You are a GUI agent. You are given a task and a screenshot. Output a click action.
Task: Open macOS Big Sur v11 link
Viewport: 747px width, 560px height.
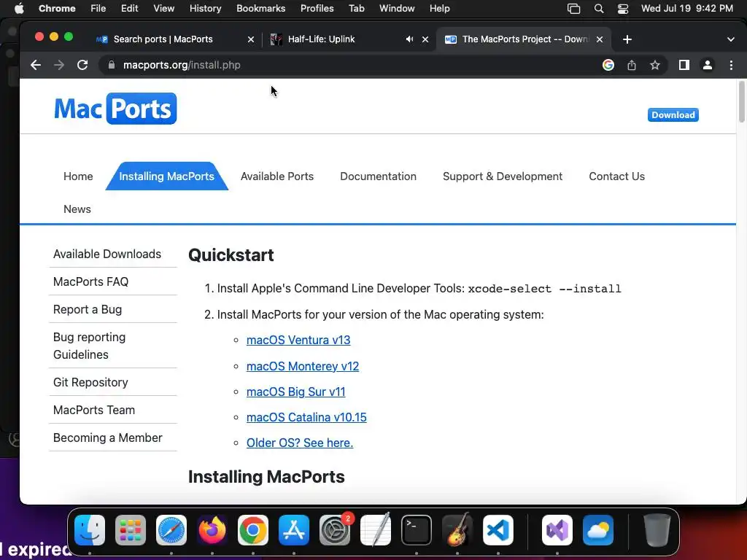[296, 392]
